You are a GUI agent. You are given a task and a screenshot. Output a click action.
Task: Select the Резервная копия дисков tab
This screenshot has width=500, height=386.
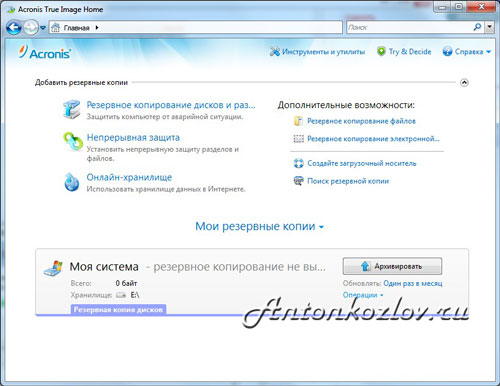118,309
